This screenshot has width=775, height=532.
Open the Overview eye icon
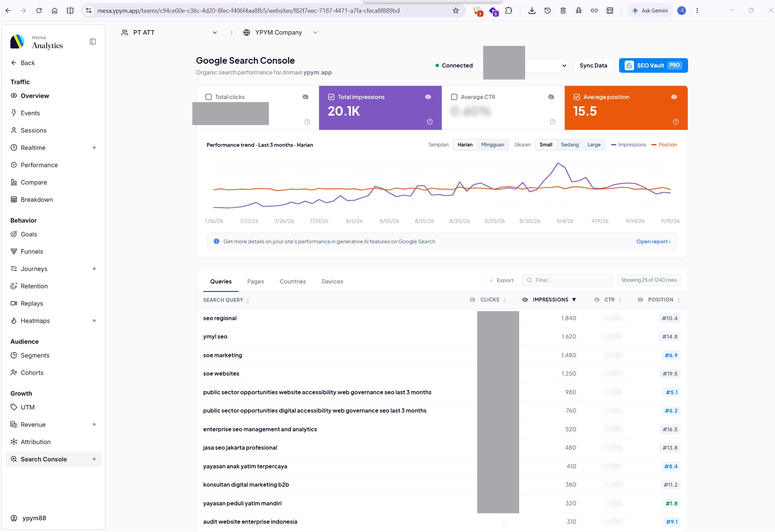[x=14, y=96]
